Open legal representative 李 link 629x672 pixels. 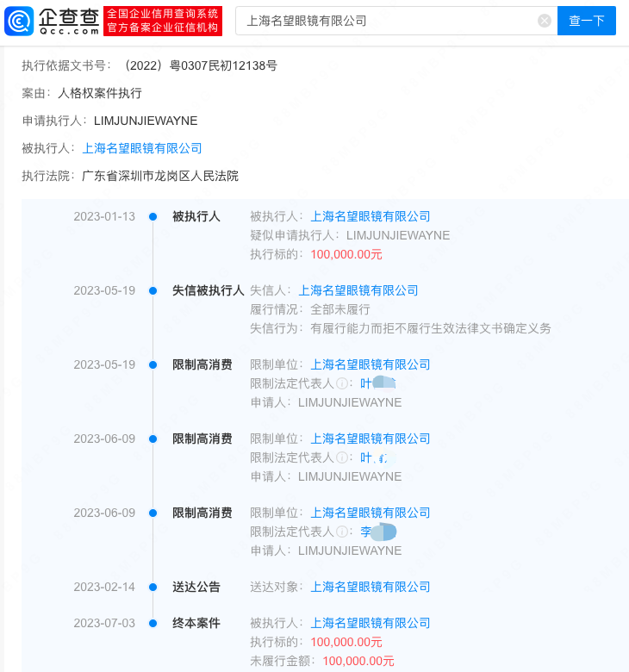[x=377, y=532]
